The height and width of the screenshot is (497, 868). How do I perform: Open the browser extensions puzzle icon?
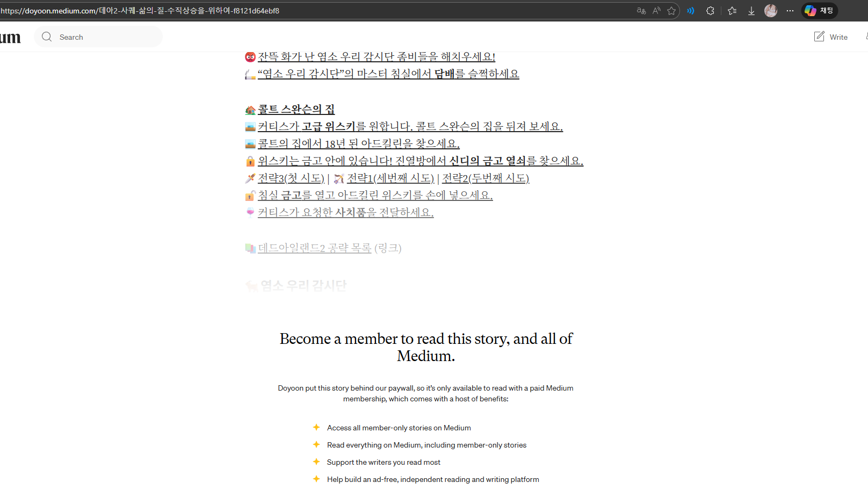pos(710,11)
